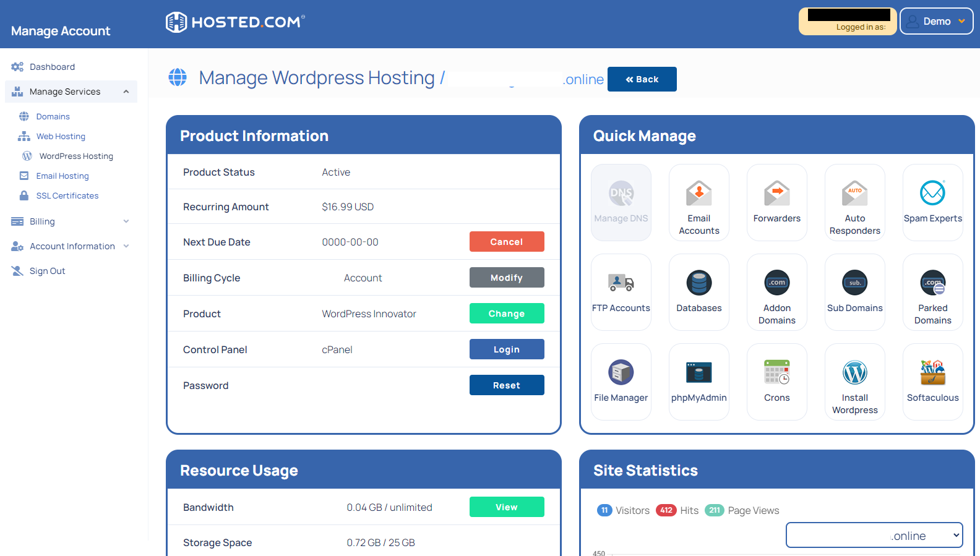Click the Back button
Screen dimensions: 980x556
[x=642, y=79]
